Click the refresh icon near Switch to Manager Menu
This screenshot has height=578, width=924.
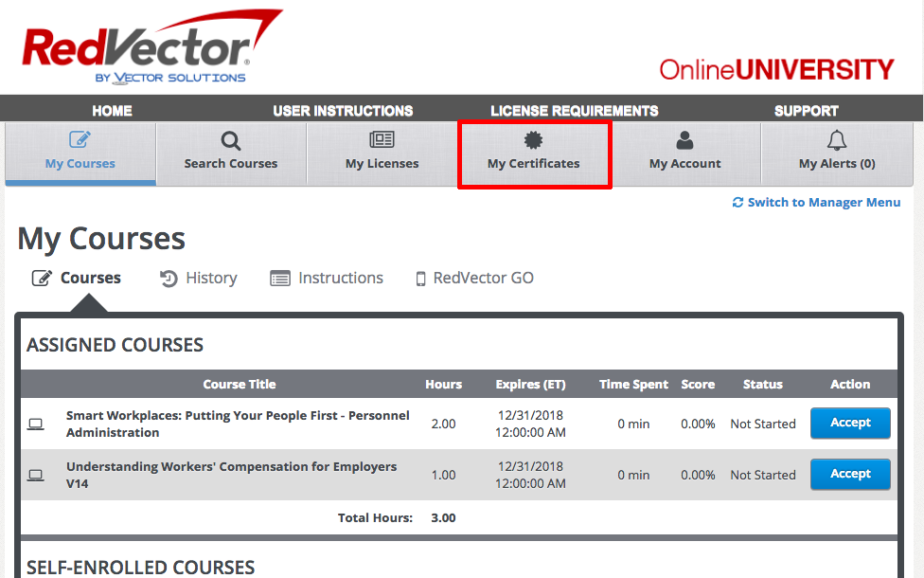click(739, 202)
